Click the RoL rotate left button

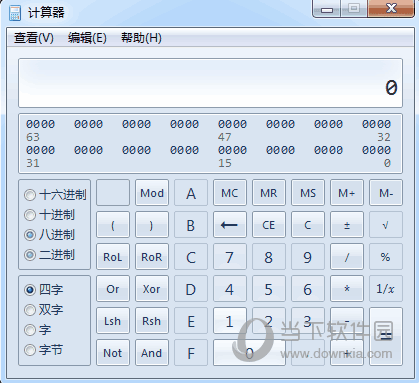pos(113,257)
